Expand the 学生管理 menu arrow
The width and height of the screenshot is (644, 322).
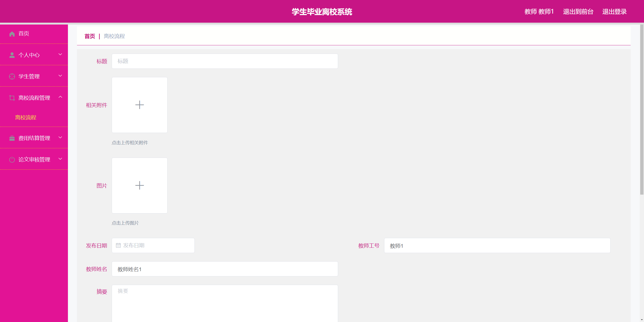coord(60,76)
